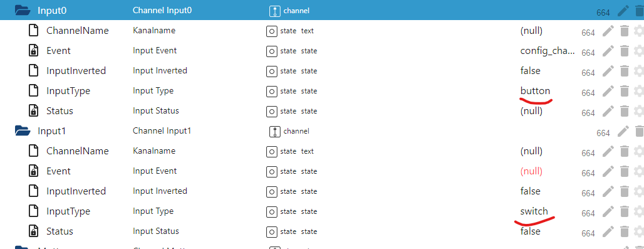Screen dimensions: 644x249
Task: Click the underlined 'button' value
Action: tap(535, 91)
